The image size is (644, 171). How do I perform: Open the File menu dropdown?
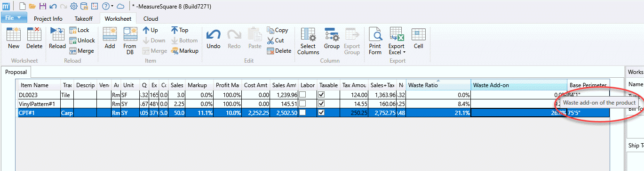[x=14, y=18]
